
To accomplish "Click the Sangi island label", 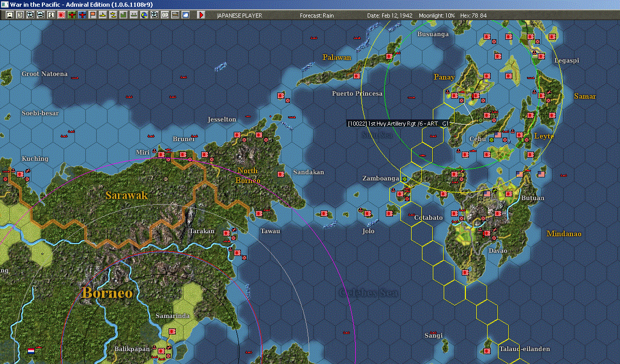I will 433,336.
